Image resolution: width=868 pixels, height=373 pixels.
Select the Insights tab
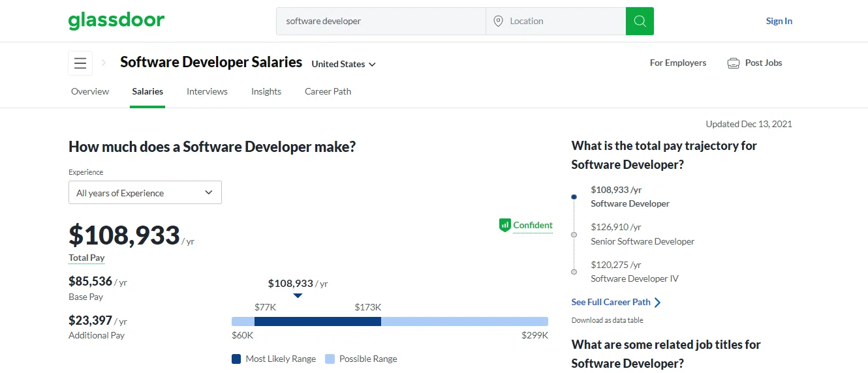(266, 92)
